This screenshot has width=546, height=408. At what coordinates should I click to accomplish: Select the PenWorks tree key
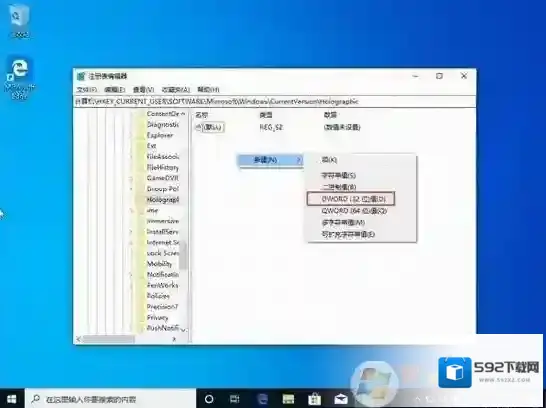162,285
